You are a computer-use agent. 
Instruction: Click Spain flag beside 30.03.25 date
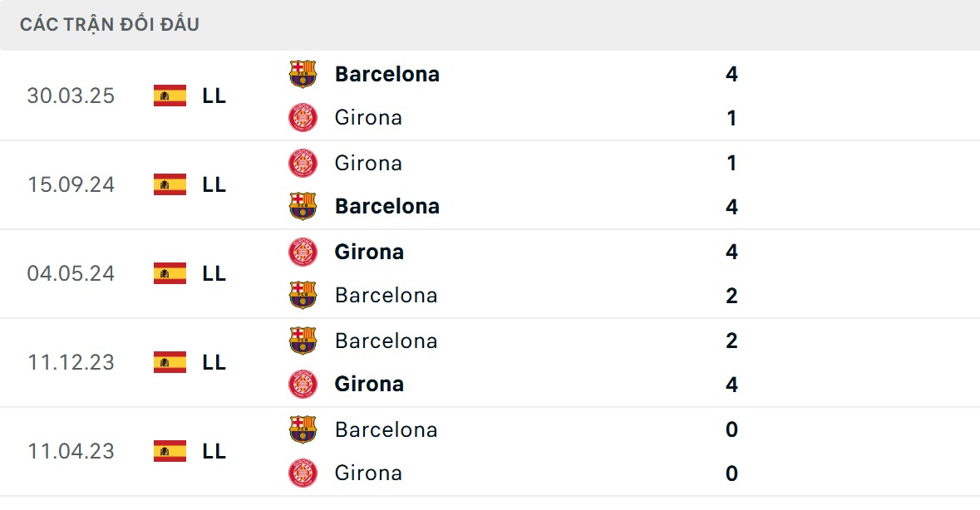coord(170,96)
